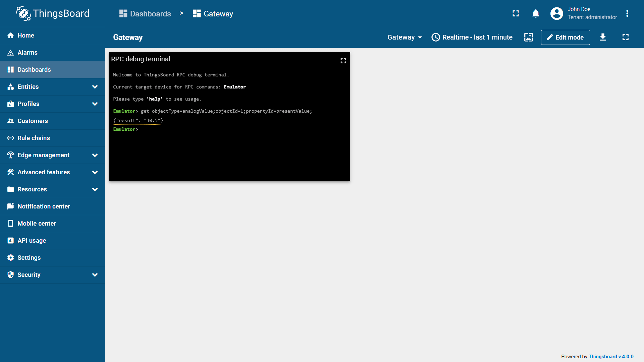Toggle fullscreen icon in top header

pos(516,14)
